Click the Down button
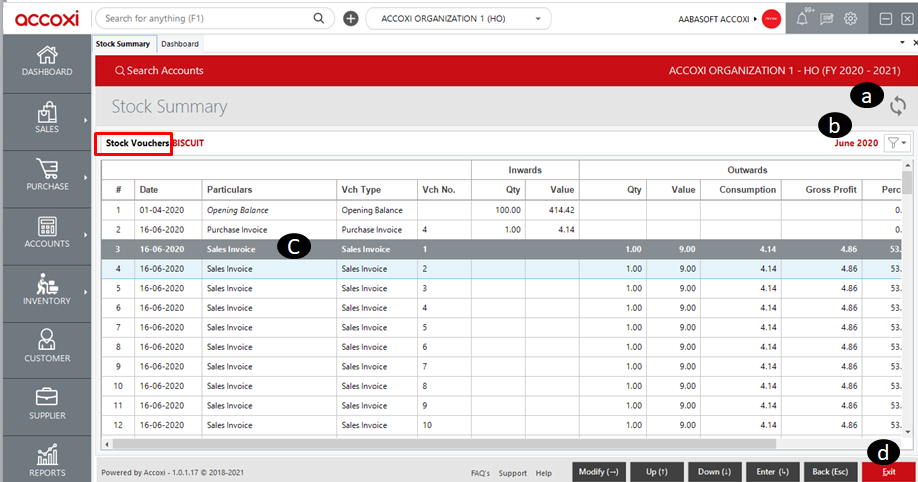Screen dimensions: 918x482 [x=714, y=472]
